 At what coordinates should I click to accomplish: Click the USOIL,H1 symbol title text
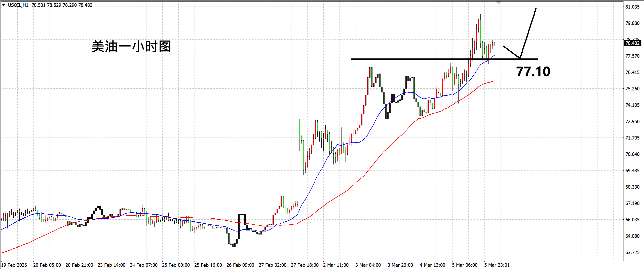click(18, 5)
